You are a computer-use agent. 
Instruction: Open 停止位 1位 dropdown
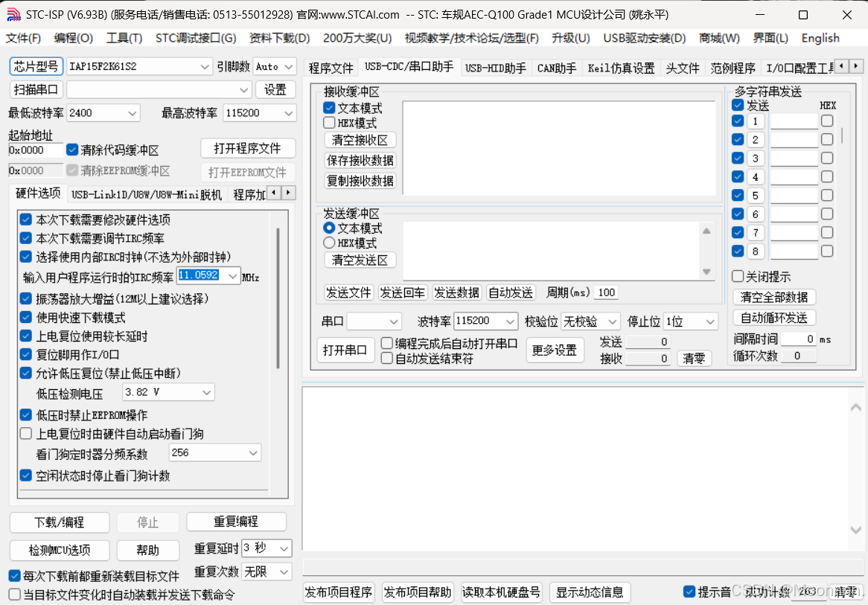[x=709, y=321]
